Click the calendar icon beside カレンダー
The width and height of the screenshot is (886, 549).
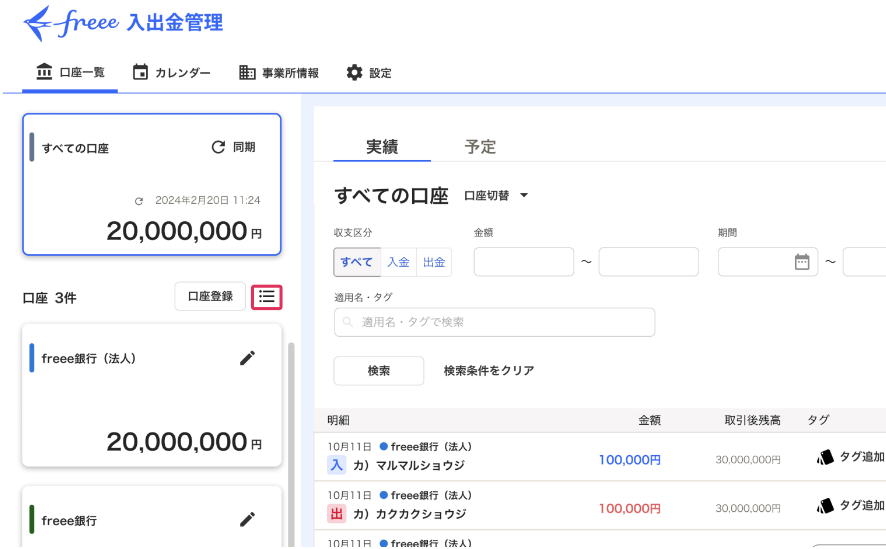[x=140, y=72]
